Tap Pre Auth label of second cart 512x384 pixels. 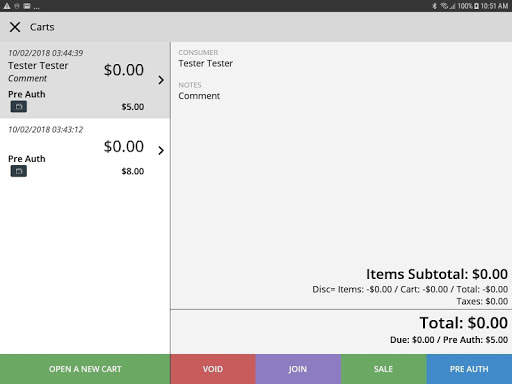[x=27, y=159]
